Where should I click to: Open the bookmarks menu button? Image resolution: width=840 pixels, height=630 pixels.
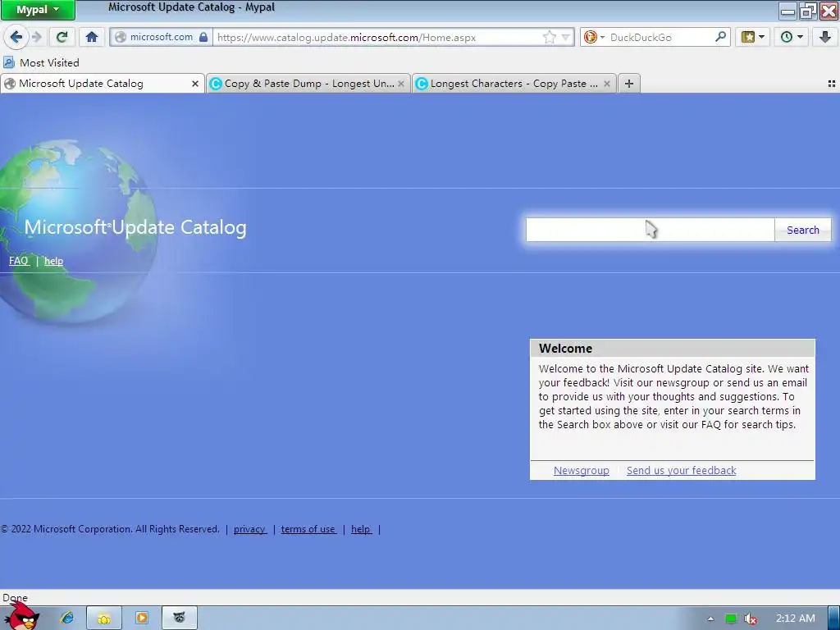(x=752, y=37)
